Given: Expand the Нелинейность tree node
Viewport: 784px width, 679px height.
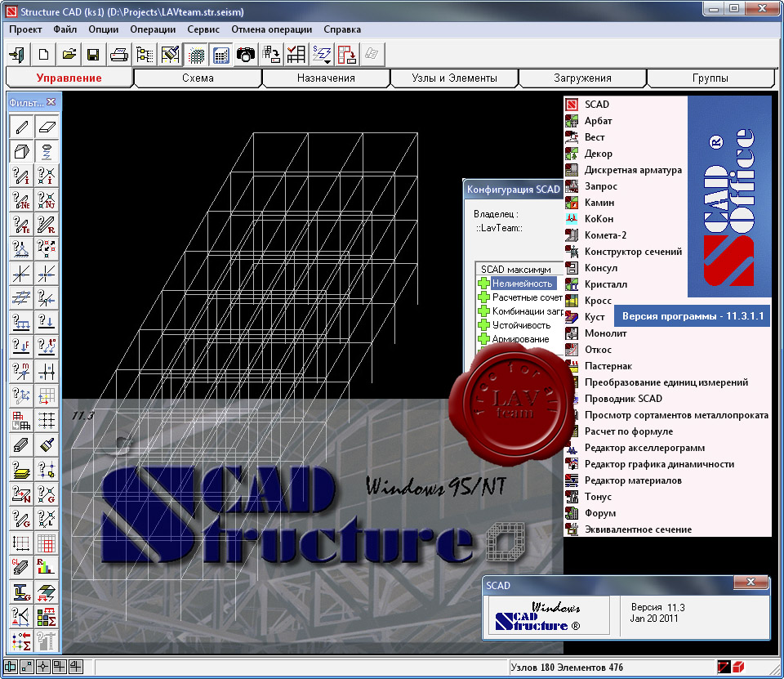Looking at the screenshot, I should tap(483, 284).
